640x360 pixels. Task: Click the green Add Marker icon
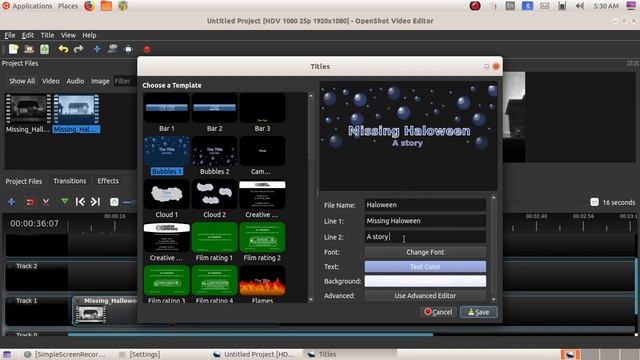(x=64, y=201)
